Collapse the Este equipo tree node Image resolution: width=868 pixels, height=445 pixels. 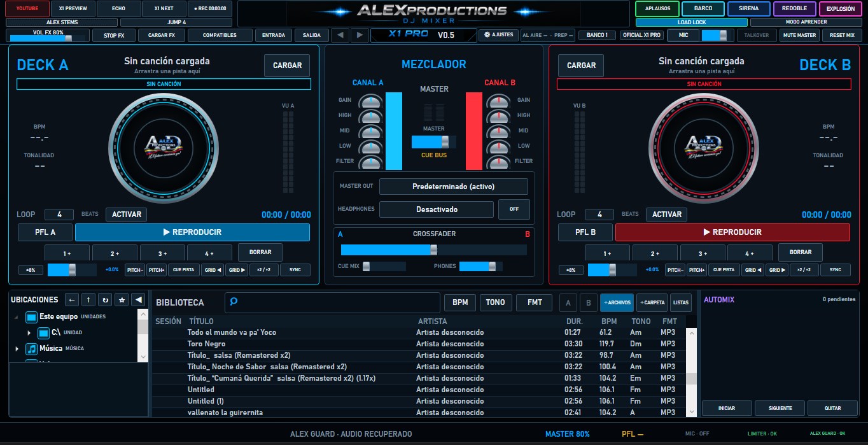(17, 317)
